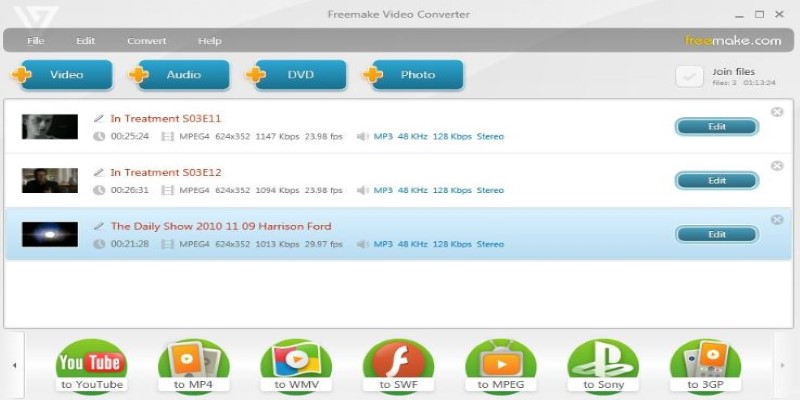Visit the freemake.com link

[733, 40]
